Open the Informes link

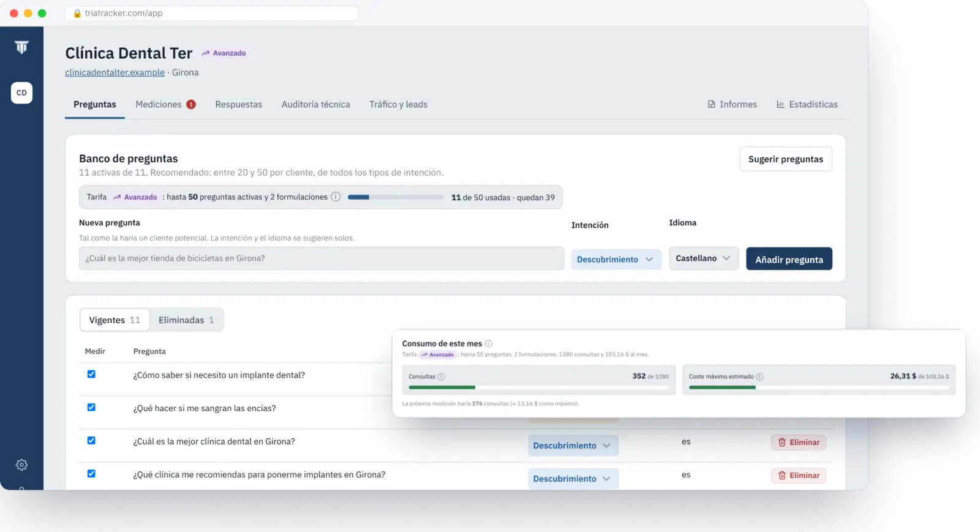pyautogui.click(x=733, y=105)
